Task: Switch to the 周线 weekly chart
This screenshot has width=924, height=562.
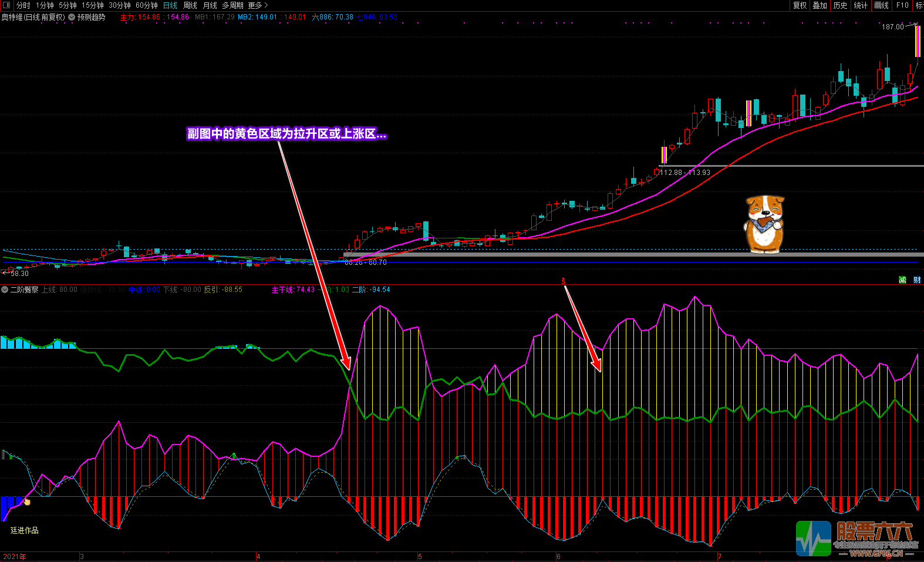Action: [x=190, y=5]
